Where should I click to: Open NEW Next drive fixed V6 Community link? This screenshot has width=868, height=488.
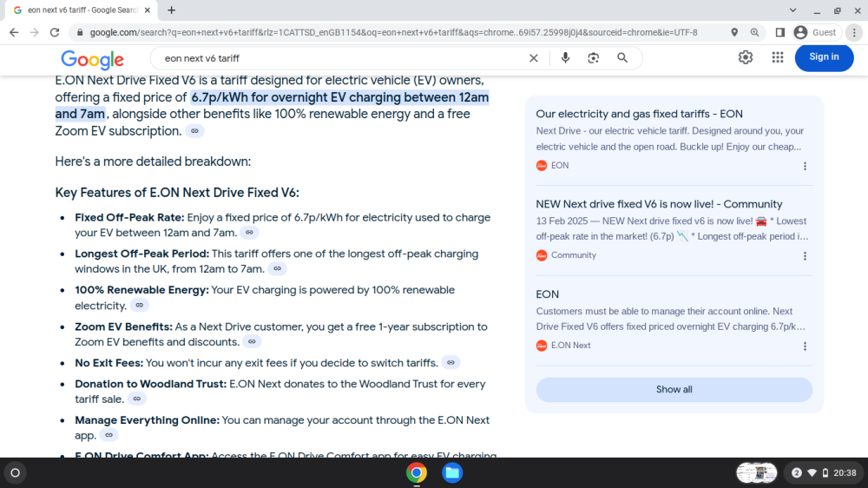(659, 204)
